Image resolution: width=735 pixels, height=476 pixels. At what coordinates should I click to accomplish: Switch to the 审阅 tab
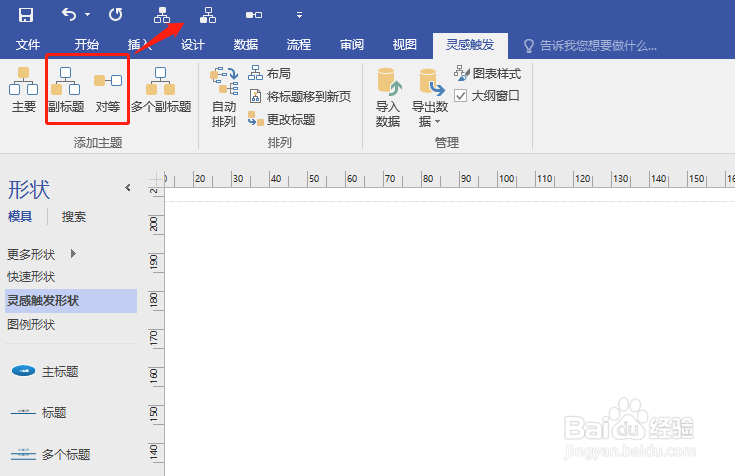click(x=352, y=45)
